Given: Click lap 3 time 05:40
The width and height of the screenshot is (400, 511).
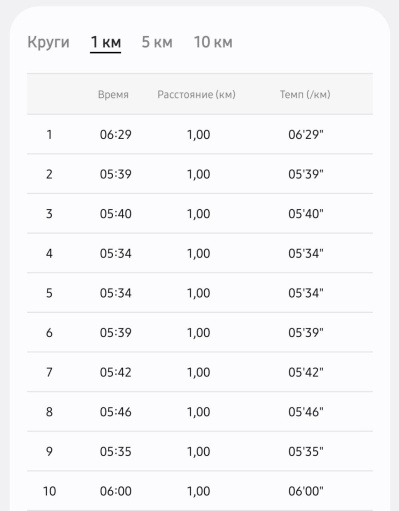Looking at the screenshot, I should [x=116, y=214].
